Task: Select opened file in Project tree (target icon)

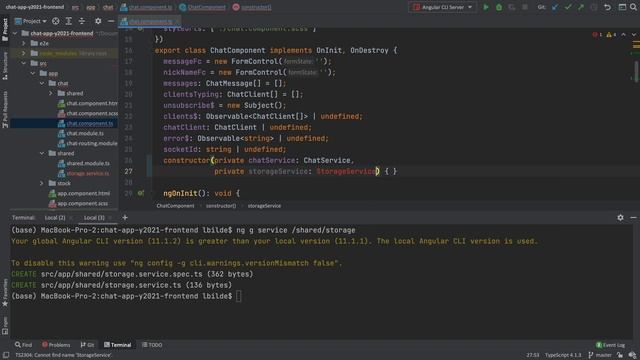Action: coord(56,21)
